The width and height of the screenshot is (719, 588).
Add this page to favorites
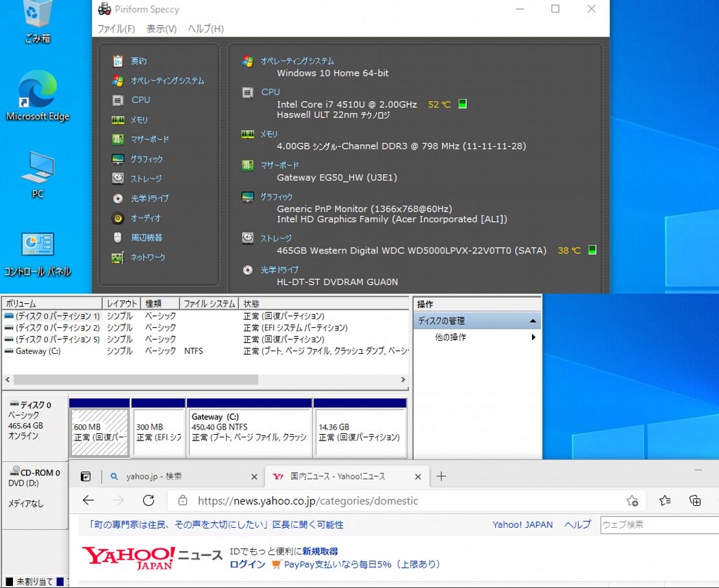click(x=632, y=501)
